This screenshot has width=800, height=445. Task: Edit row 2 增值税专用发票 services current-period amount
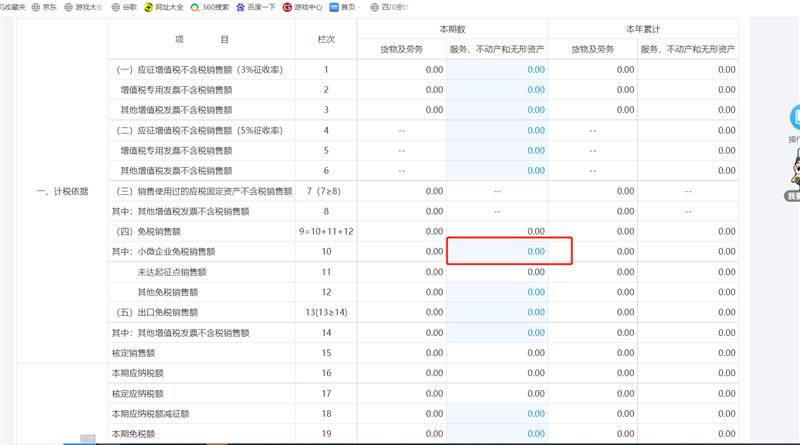(x=497, y=90)
